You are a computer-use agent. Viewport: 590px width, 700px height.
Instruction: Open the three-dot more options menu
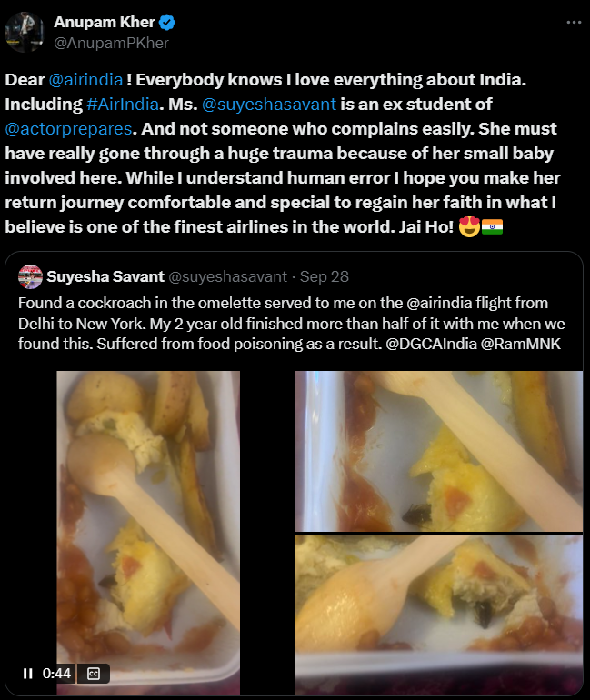[574, 23]
